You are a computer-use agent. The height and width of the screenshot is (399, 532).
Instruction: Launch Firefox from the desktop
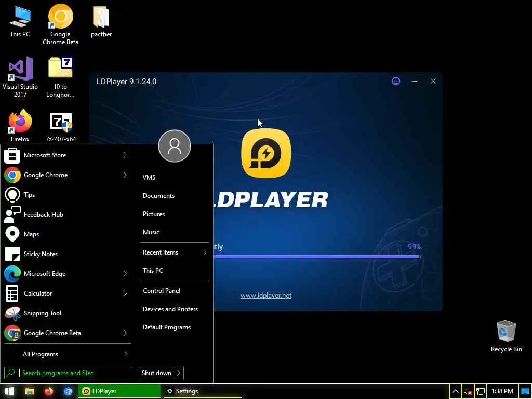click(x=20, y=126)
